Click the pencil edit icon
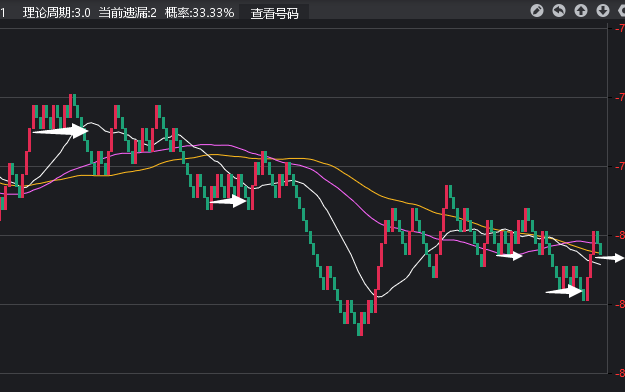 pyautogui.click(x=537, y=10)
